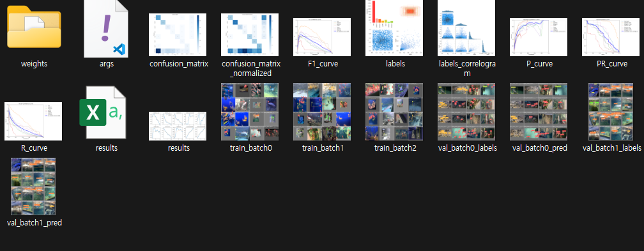644x251 pixels.
Task: Click the 'R_curve' file name text
Action: click(x=34, y=148)
